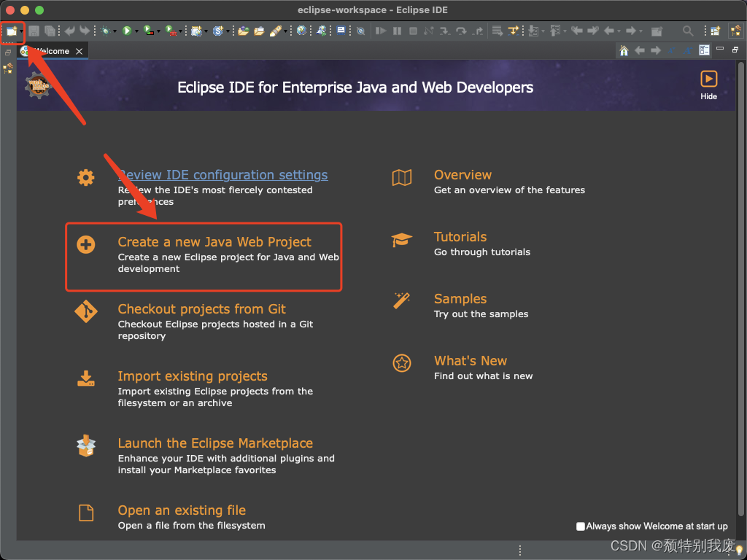The width and height of the screenshot is (747, 560).
Task: Select the Java EE perspective icon
Action: (x=735, y=31)
